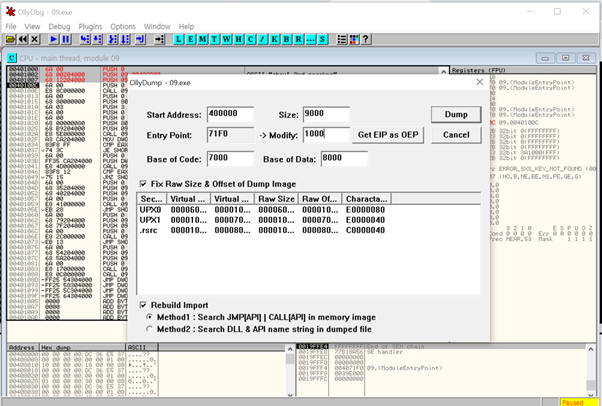Open Run trace with the dots icon
The image size is (602, 406).
[310, 39]
